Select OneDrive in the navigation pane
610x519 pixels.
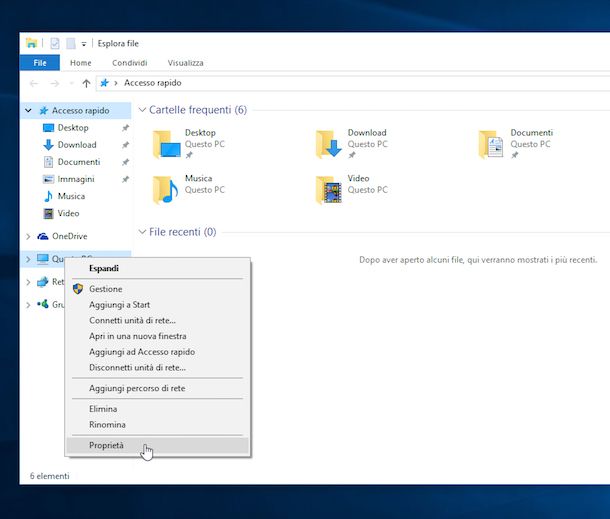69,236
